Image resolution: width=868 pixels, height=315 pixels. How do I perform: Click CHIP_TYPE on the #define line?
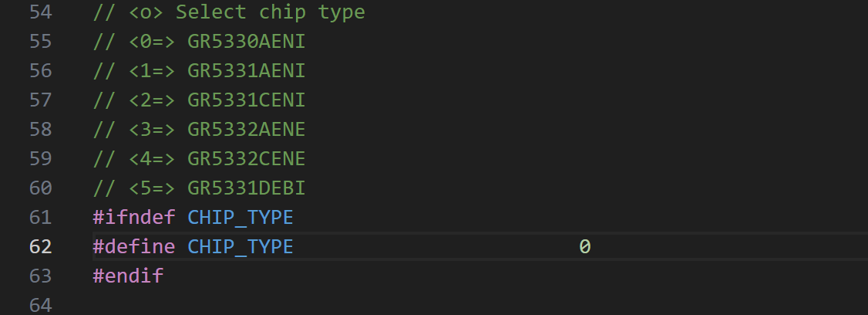tap(241, 247)
